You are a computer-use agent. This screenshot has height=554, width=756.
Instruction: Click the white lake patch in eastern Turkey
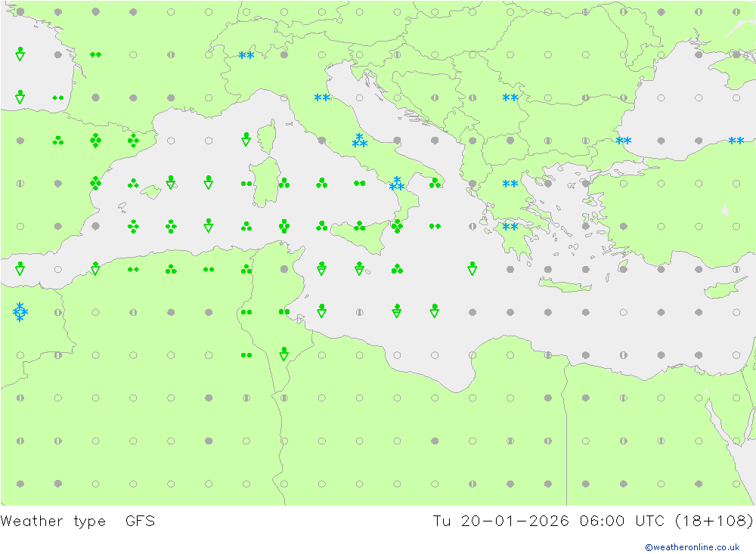[725, 210]
